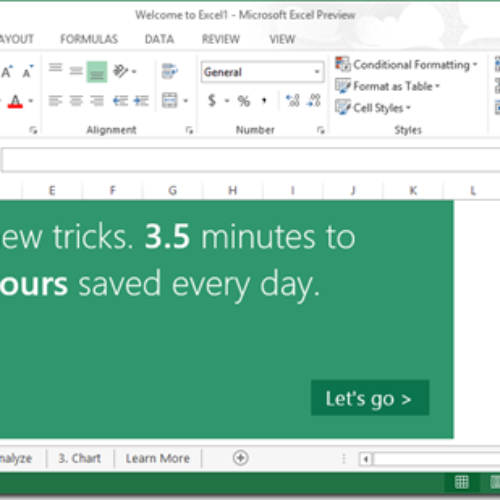Expand Conditional Formatting dropdown
This screenshot has height=500, width=500.
[x=406, y=64]
